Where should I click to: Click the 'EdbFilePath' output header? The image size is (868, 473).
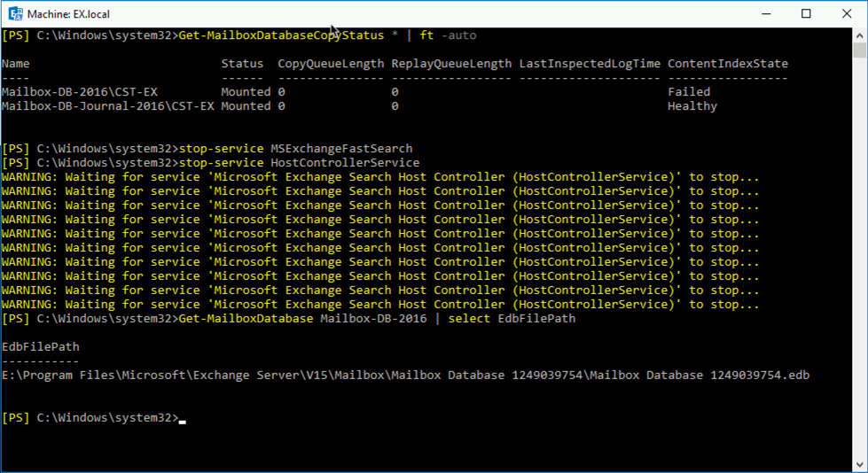[41, 347]
